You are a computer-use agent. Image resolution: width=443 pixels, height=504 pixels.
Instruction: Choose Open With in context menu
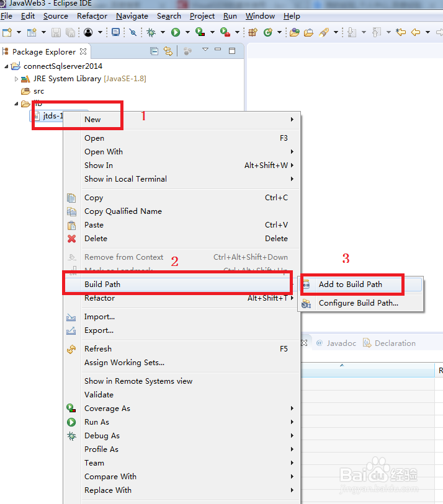(182, 152)
